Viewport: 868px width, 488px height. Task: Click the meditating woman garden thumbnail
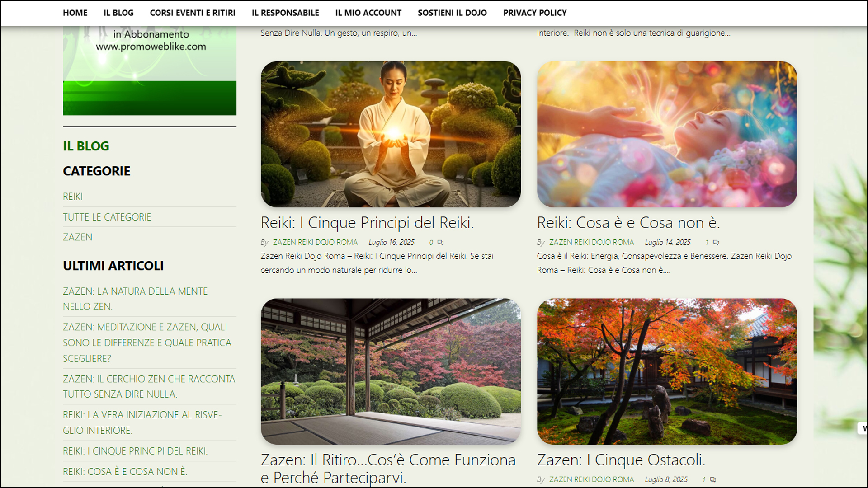[391, 134]
